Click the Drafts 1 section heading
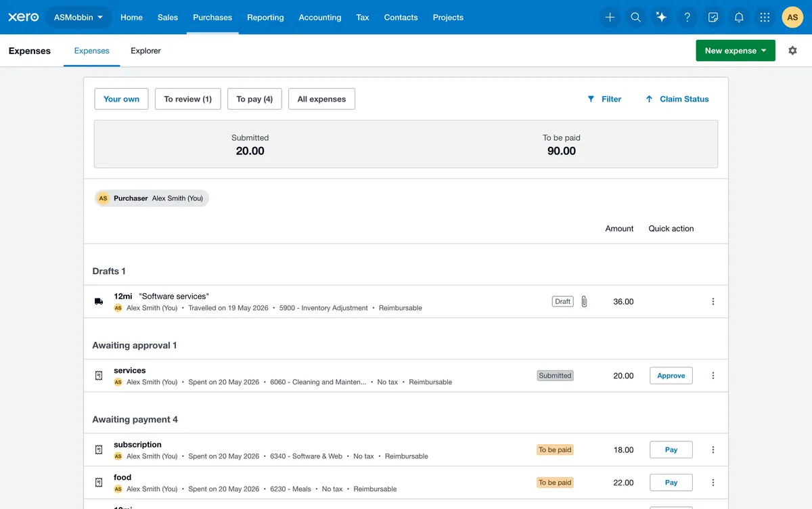This screenshot has width=812, height=509. [109, 271]
